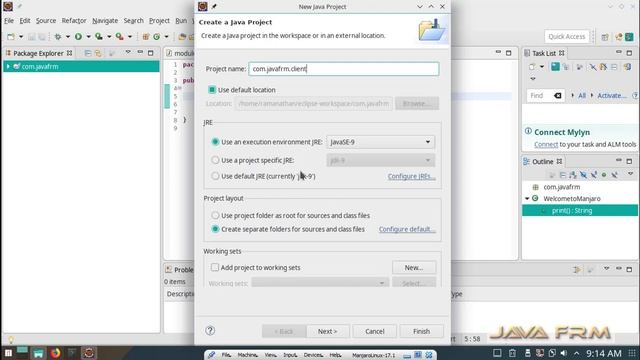Open the Configure default link

(407, 229)
